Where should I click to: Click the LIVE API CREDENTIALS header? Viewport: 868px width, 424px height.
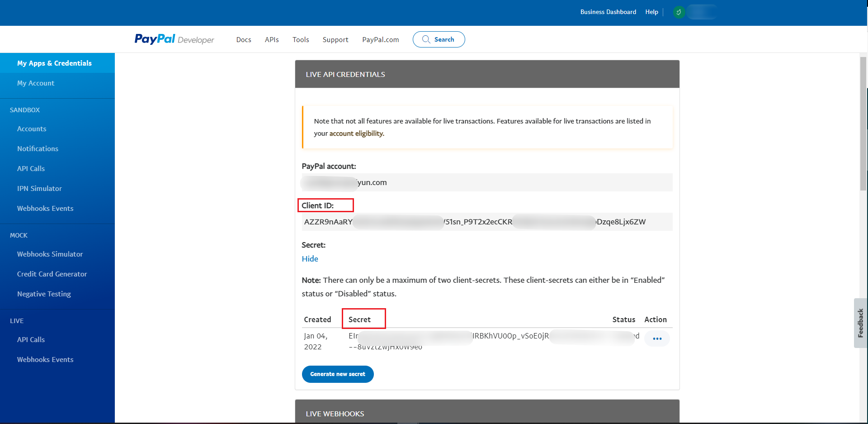pos(487,74)
